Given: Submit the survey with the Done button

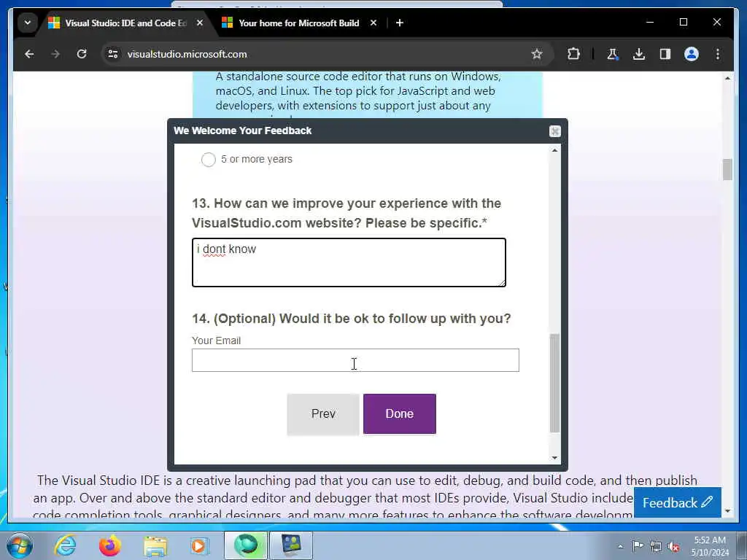Looking at the screenshot, I should (400, 414).
